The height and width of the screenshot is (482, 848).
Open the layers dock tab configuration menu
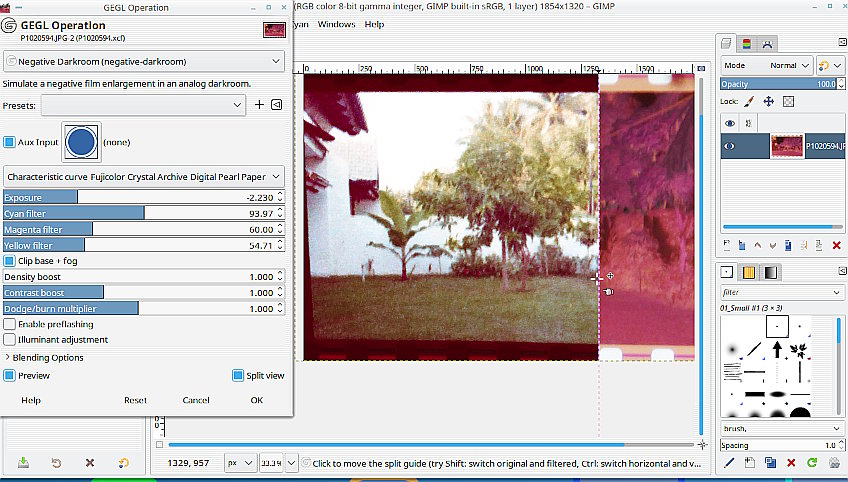pos(842,42)
